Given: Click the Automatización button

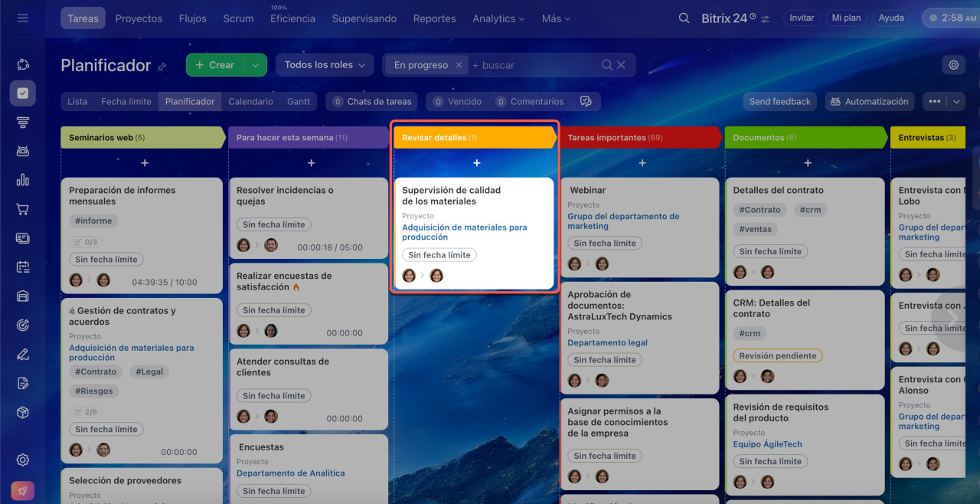Looking at the screenshot, I should tap(869, 101).
